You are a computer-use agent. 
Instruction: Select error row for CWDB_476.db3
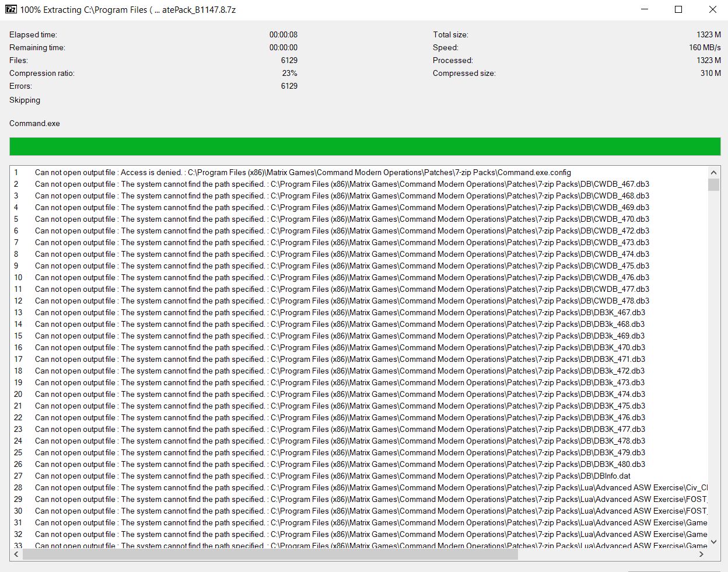(359, 277)
